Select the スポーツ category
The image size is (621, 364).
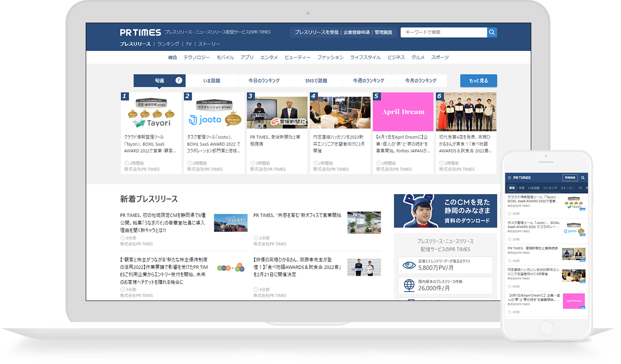tap(440, 57)
